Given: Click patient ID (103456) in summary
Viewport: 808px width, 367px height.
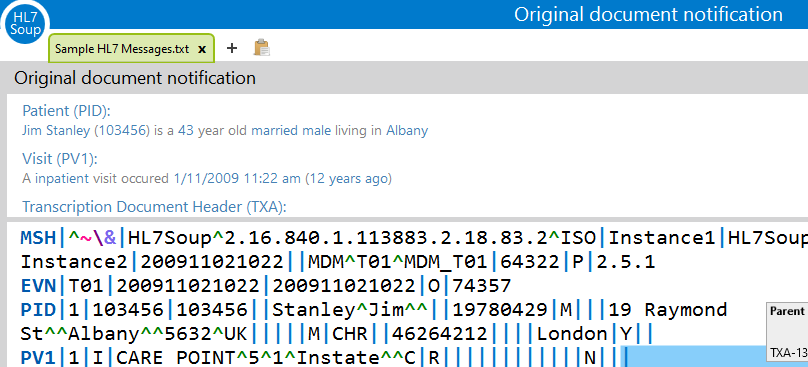Looking at the screenshot, I should (x=122, y=130).
